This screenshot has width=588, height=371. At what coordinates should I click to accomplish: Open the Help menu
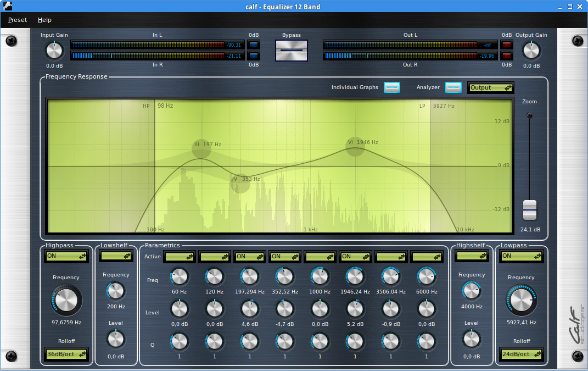tap(44, 20)
